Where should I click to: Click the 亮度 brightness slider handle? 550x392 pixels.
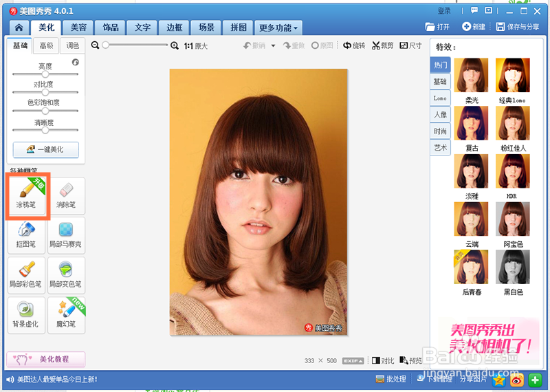click(x=45, y=74)
